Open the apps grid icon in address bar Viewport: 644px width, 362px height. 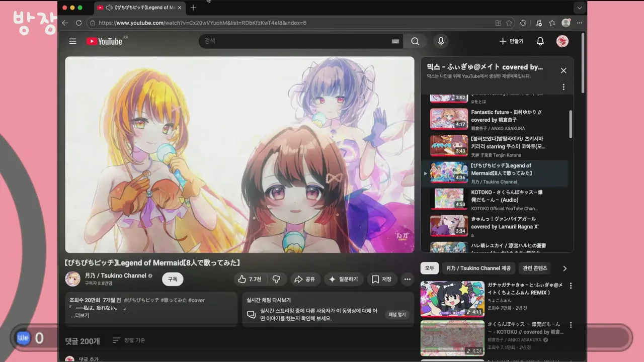coord(498,23)
